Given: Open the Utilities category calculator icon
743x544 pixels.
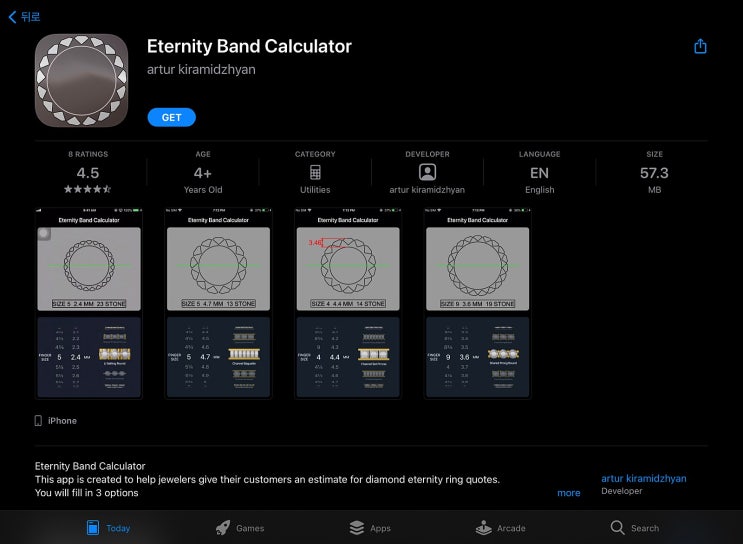Looking at the screenshot, I should click(315, 172).
